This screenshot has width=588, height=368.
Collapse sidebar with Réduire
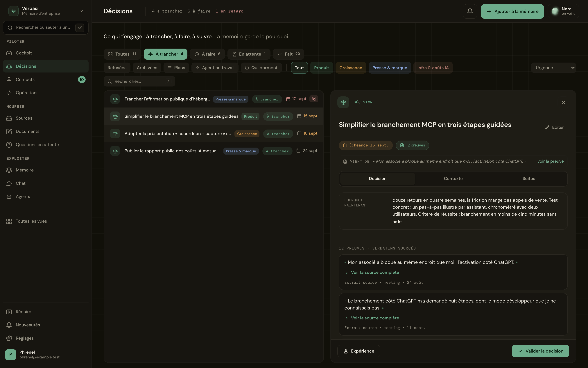46,312
